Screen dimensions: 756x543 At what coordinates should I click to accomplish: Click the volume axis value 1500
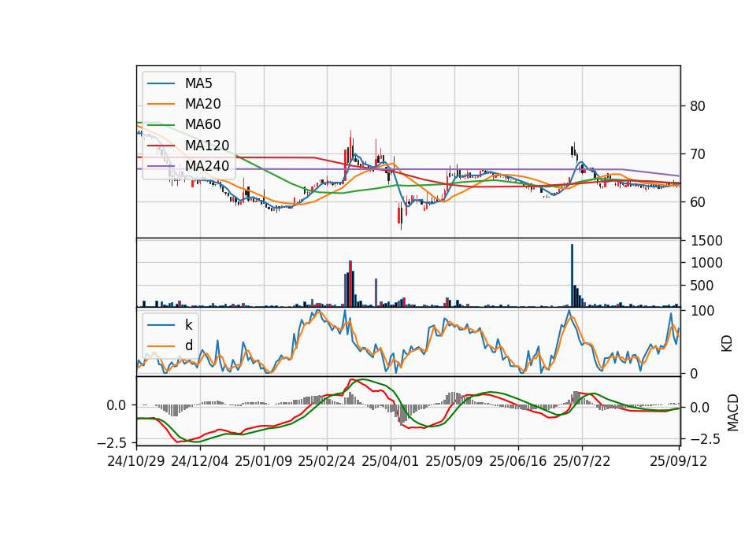[706, 241]
